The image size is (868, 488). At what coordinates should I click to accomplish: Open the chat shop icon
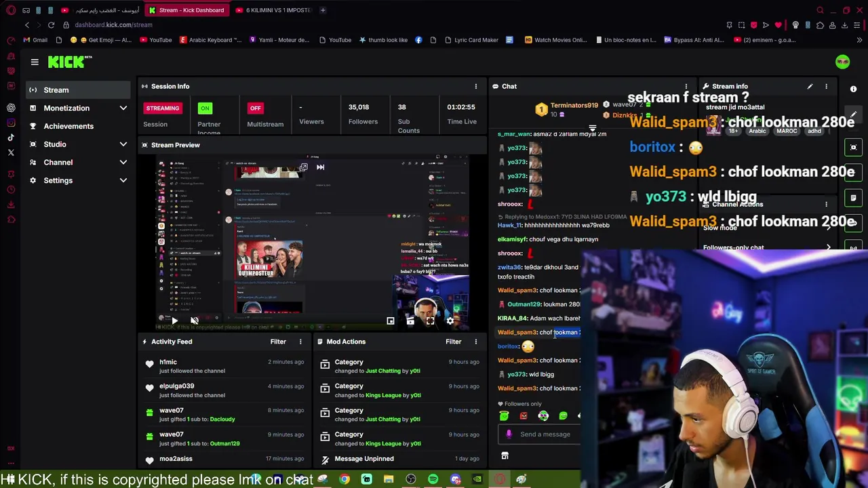505,455
